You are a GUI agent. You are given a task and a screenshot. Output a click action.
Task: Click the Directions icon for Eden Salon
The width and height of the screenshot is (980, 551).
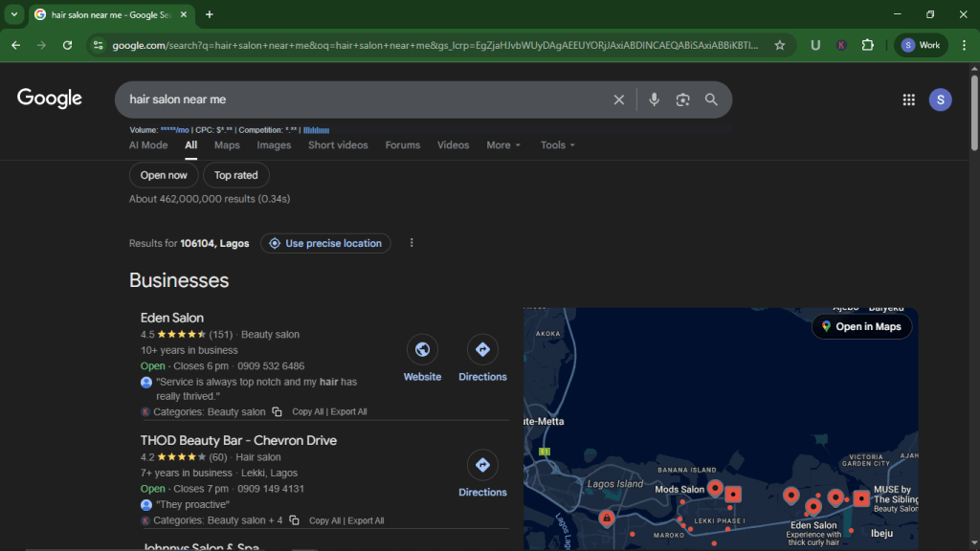(482, 349)
